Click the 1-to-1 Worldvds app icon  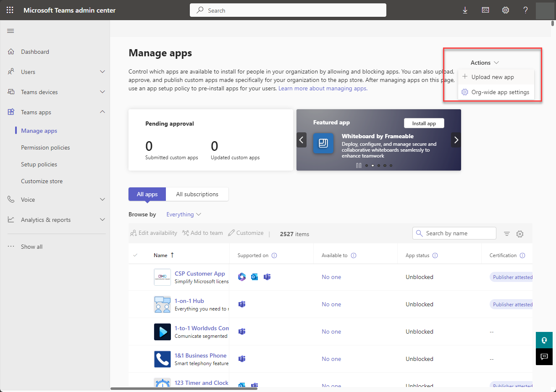163,332
